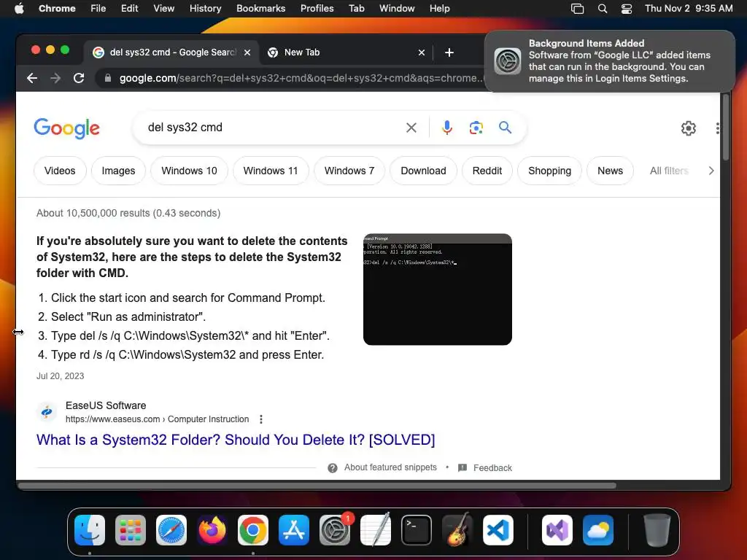Click the Background Items Added notification
The image size is (747, 560).
(610, 61)
